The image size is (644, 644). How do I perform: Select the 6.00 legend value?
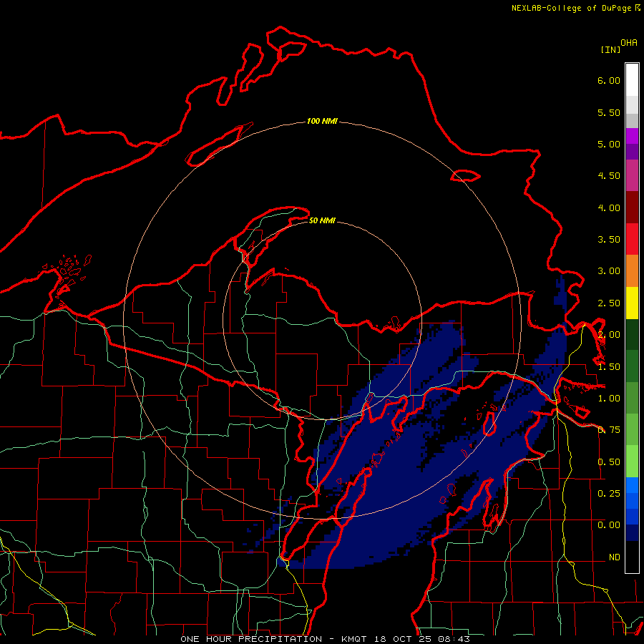(609, 80)
